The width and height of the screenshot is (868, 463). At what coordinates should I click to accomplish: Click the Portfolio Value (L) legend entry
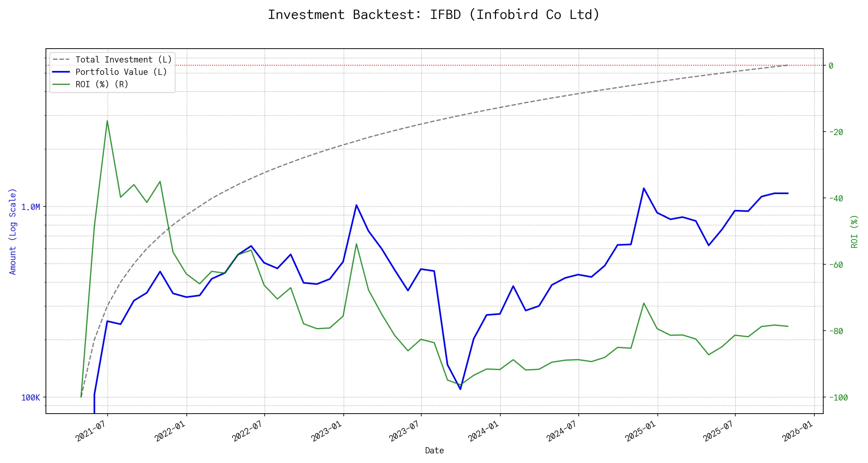[121, 72]
